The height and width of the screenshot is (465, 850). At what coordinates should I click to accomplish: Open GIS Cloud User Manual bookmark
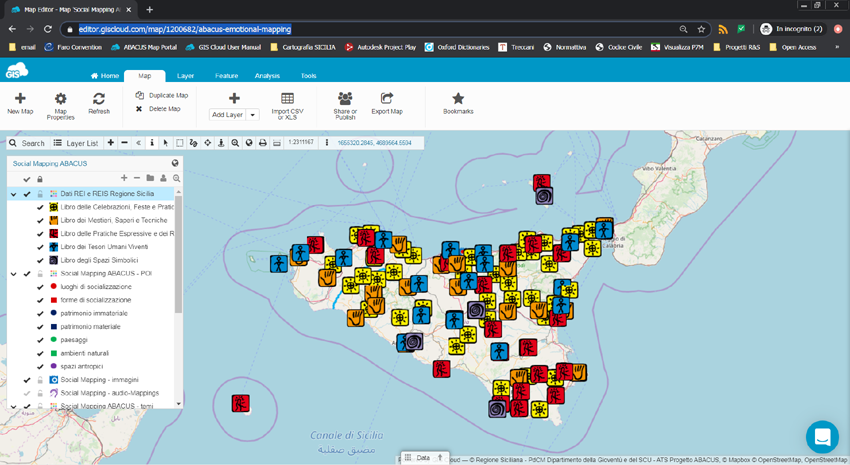223,47
